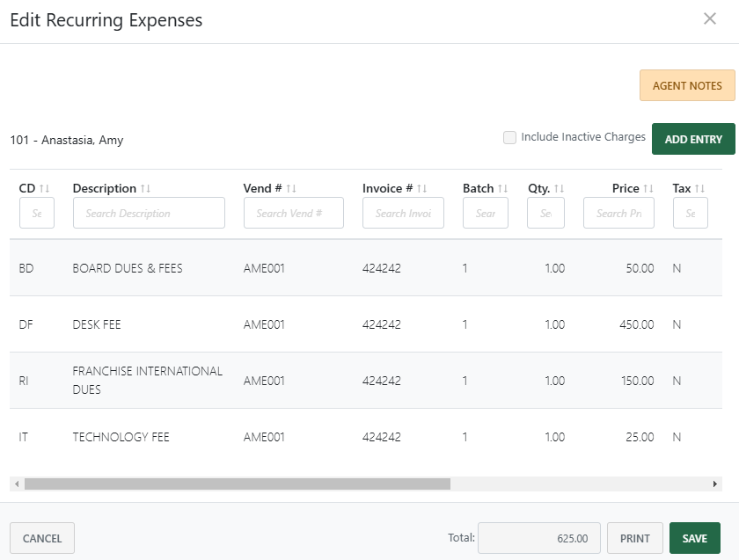Screen dimensions: 739x560
Task: Click the Description column header
Action: pyautogui.click(x=104, y=188)
